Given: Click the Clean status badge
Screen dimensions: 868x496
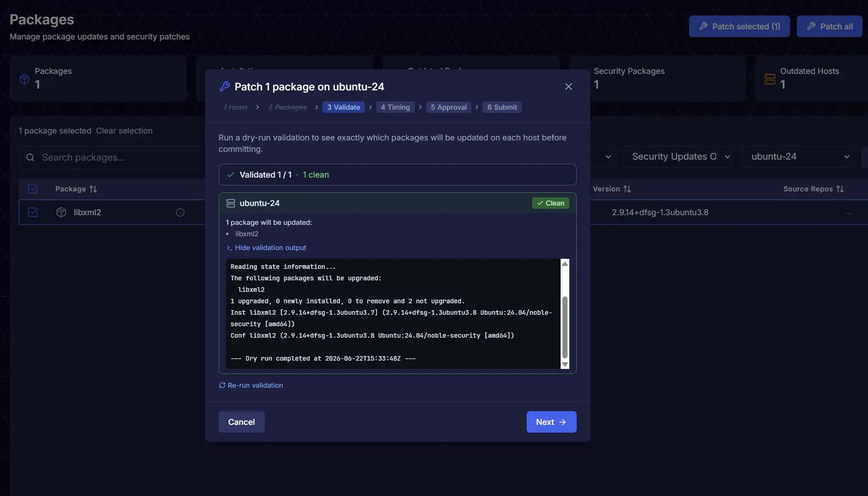Looking at the screenshot, I should tap(551, 203).
